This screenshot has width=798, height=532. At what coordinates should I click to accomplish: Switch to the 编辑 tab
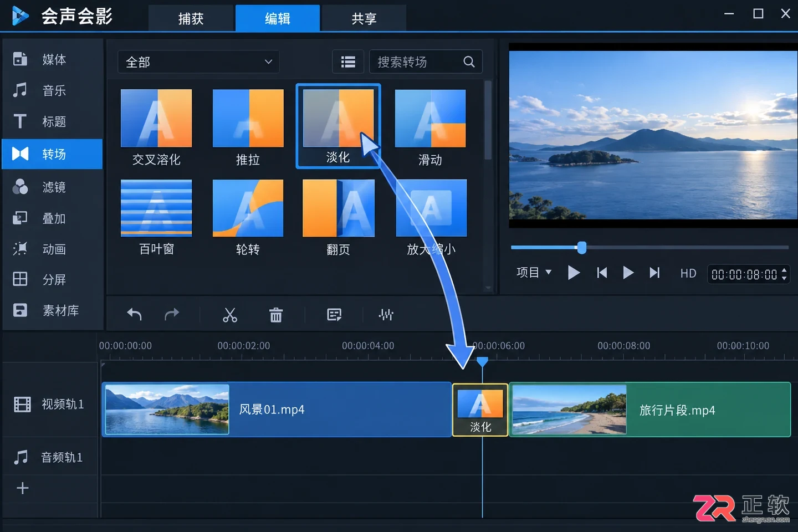click(x=278, y=18)
